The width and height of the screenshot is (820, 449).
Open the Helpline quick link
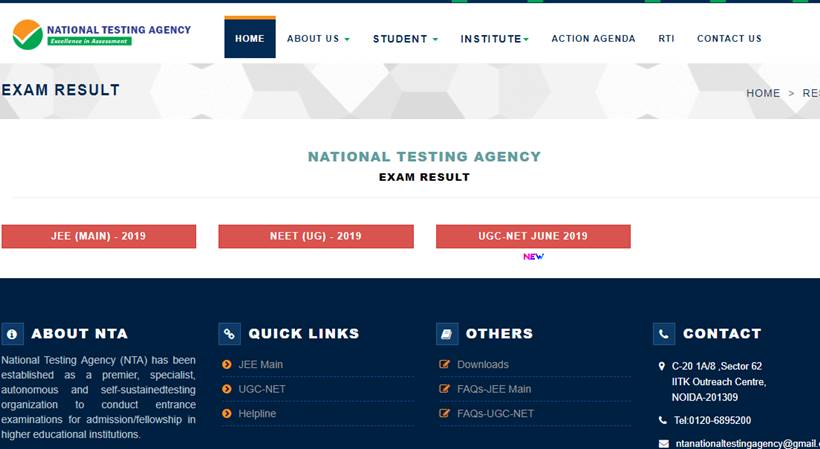click(x=257, y=413)
